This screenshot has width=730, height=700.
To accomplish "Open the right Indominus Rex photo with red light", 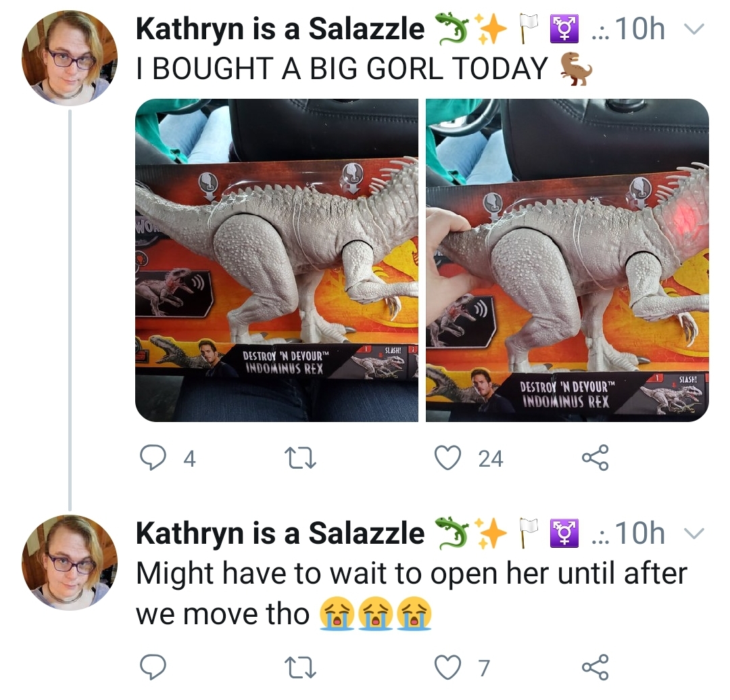I will (568, 260).
